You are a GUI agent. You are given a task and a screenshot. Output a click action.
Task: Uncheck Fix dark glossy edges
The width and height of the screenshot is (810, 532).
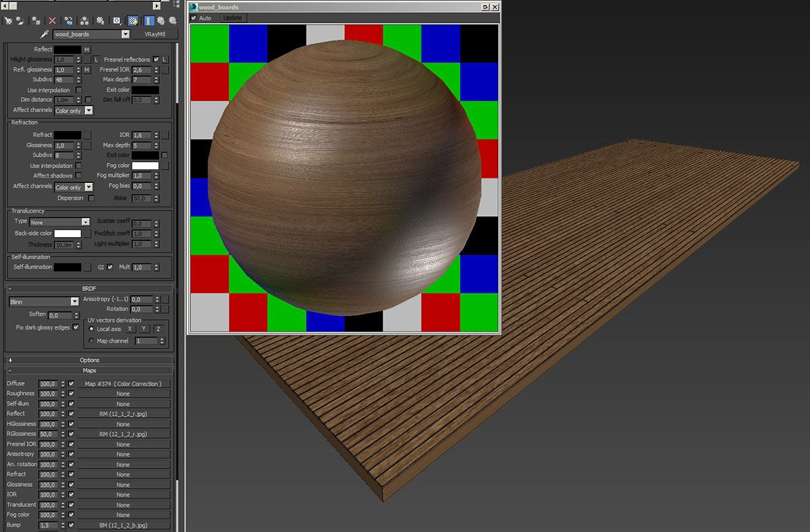(76, 327)
